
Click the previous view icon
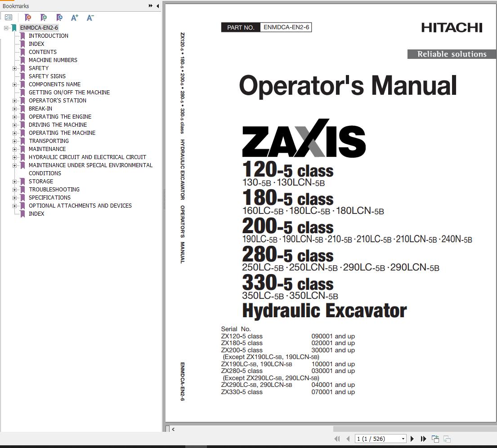tap(435, 439)
